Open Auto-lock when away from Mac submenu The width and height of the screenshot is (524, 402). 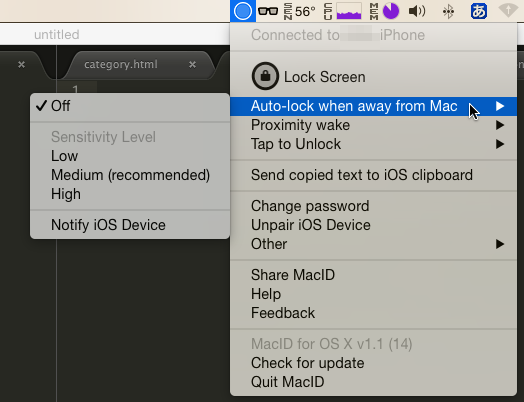point(373,106)
